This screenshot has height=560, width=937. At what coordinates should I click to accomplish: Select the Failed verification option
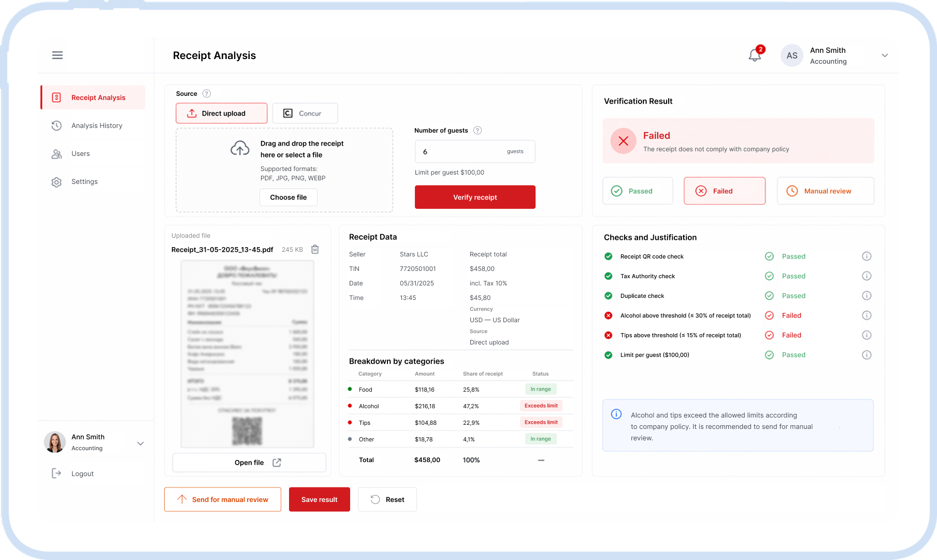point(725,191)
